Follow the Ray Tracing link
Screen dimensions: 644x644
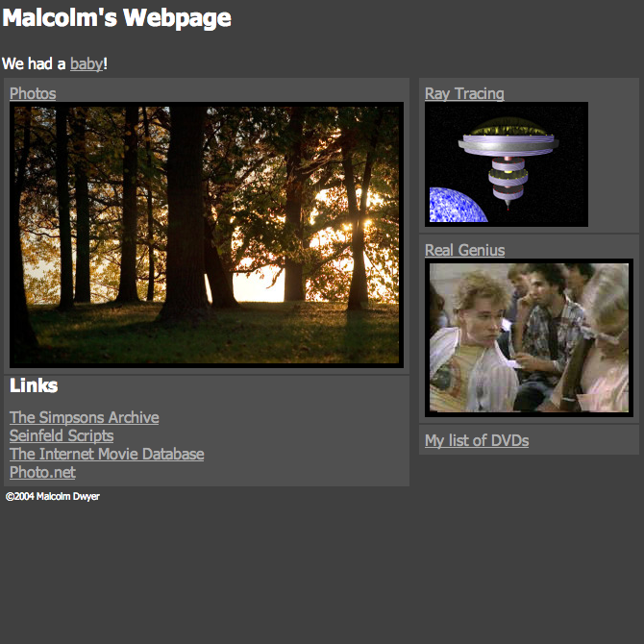tap(464, 93)
